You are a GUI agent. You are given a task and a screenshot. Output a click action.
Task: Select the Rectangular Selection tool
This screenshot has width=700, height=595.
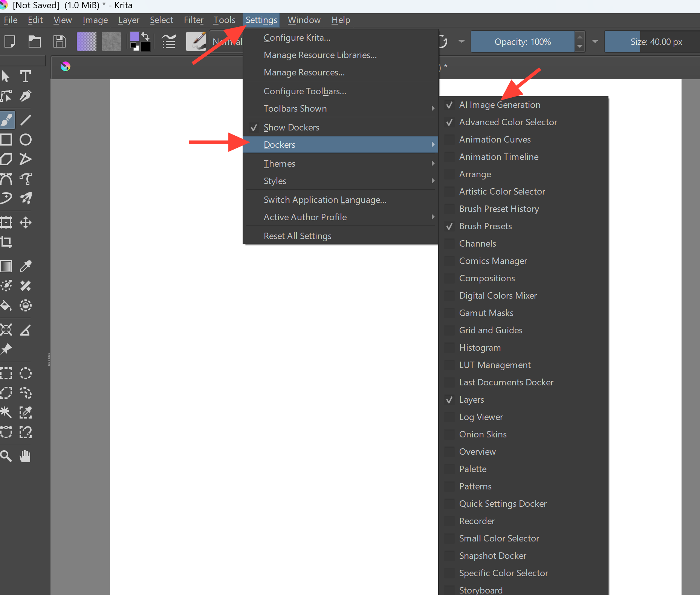tap(6, 373)
